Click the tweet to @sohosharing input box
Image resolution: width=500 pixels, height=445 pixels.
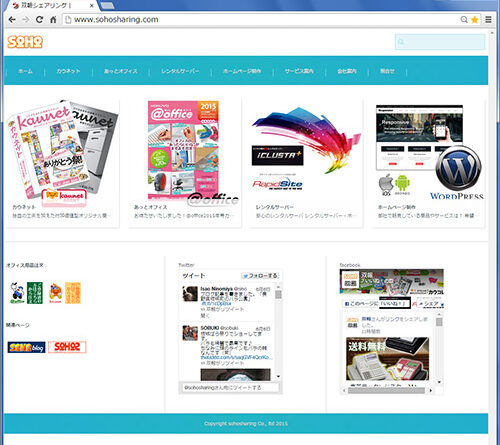click(231, 388)
